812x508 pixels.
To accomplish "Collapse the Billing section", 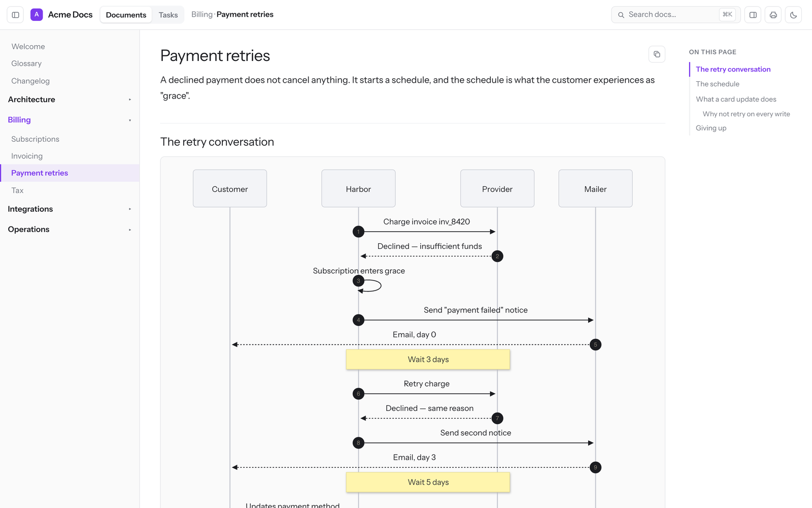I will [x=70, y=120].
